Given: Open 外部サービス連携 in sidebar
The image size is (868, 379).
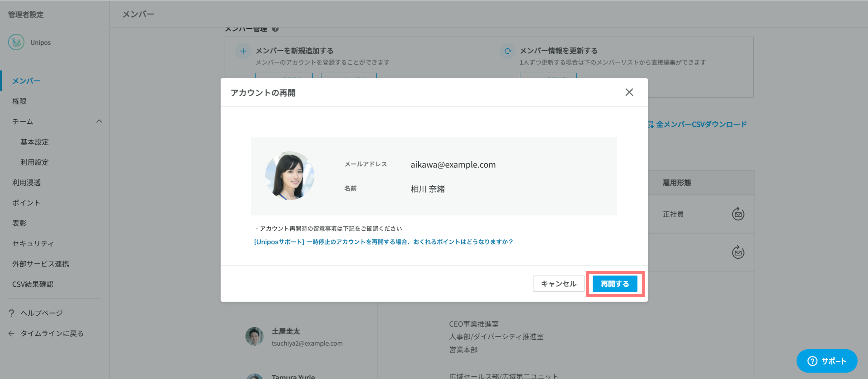Looking at the screenshot, I should point(40,264).
